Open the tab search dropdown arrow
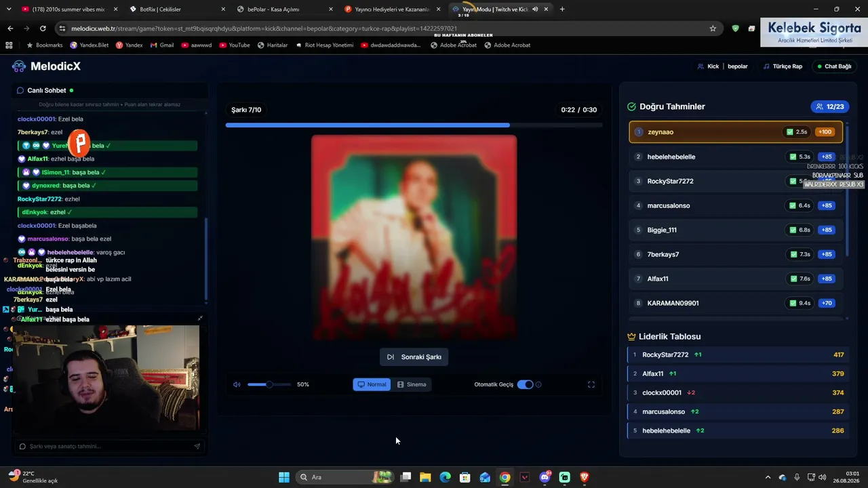 pos(9,9)
